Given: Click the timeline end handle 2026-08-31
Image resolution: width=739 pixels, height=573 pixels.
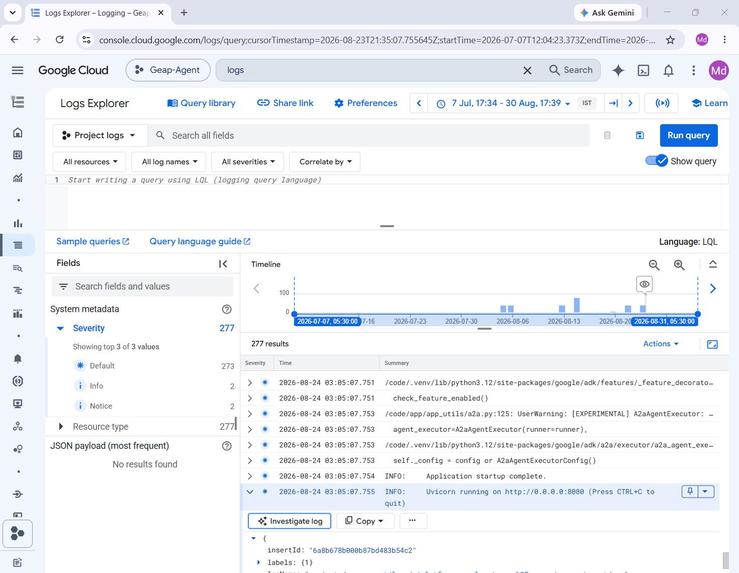Looking at the screenshot, I should (698, 314).
